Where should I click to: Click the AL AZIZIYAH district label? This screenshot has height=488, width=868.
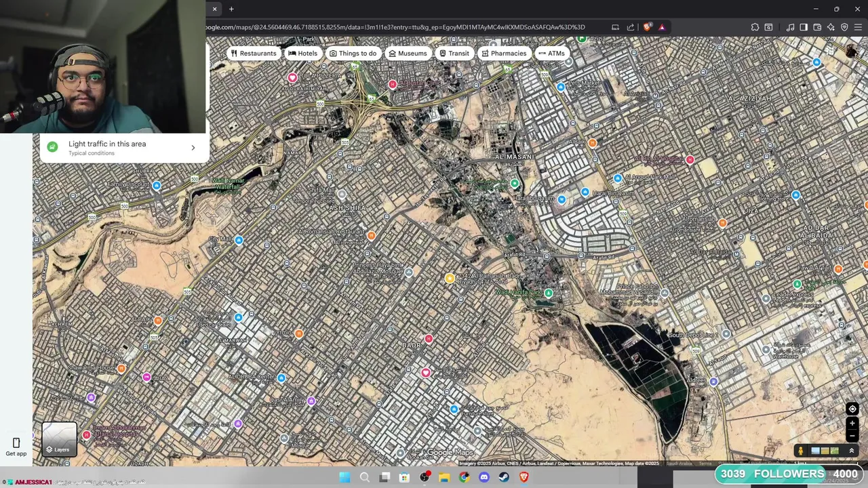pyautogui.click(x=749, y=99)
